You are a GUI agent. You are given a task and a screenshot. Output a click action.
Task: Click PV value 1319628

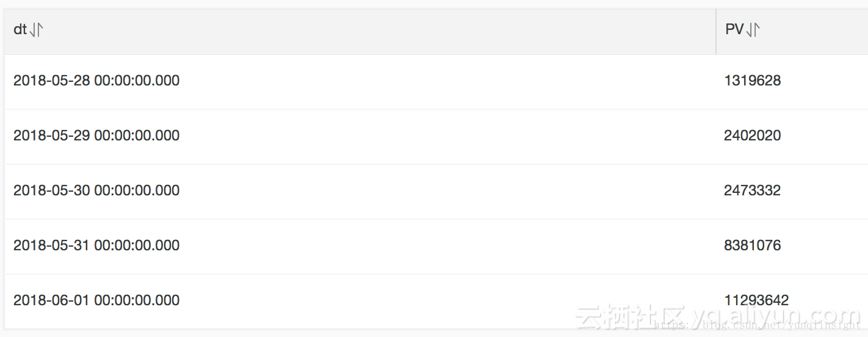(752, 81)
